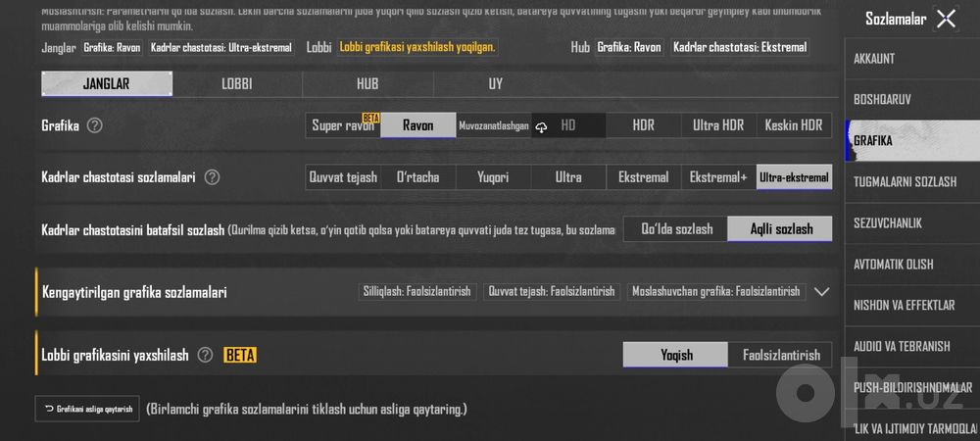Select HD graphics option
Image resolution: width=980 pixels, height=441 pixels.
pyautogui.click(x=568, y=125)
